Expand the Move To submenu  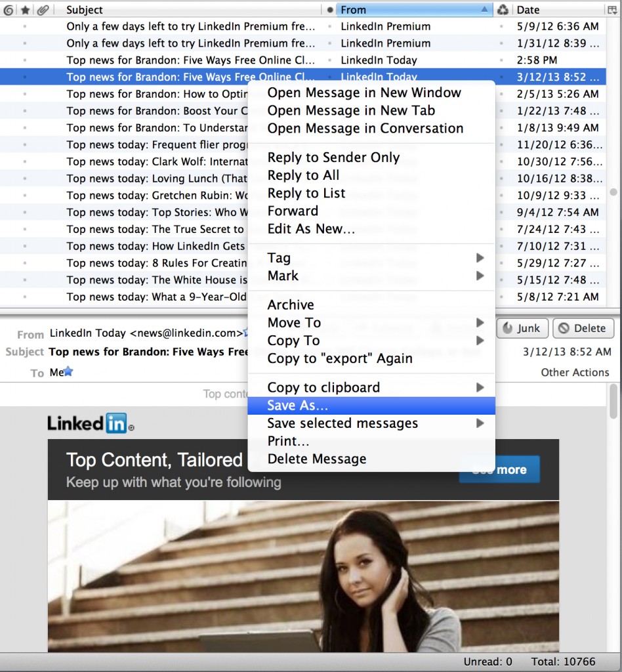tap(371, 322)
